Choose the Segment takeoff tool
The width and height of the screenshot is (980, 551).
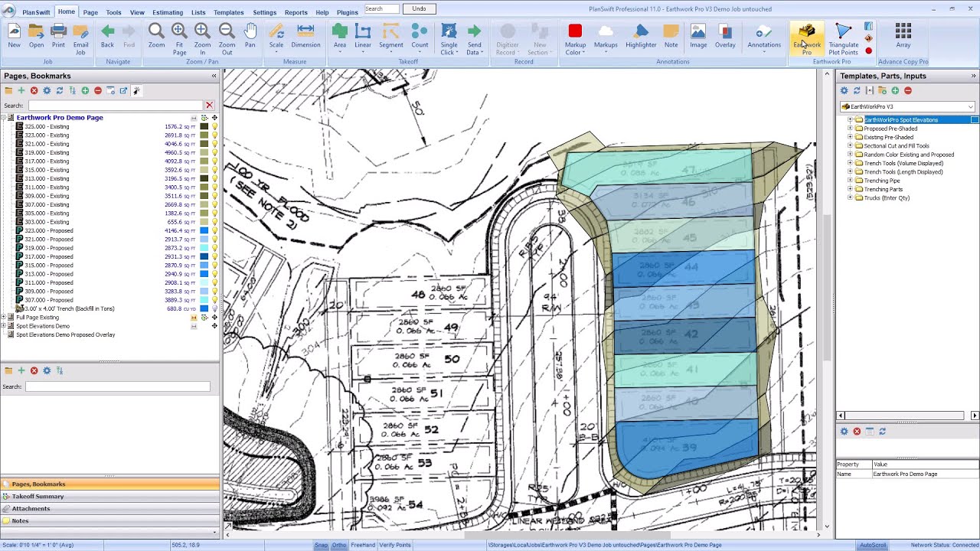(390, 36)
